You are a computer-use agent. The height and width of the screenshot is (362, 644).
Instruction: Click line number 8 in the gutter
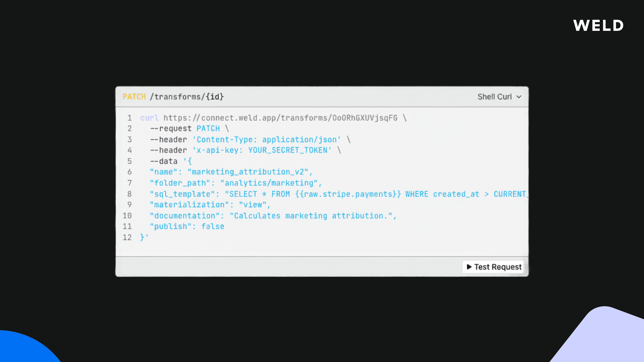coord(129,194)
